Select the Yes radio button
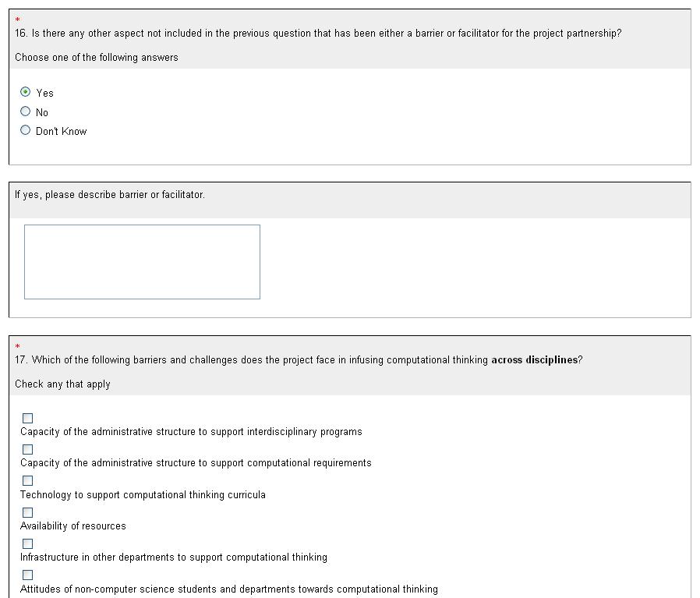This screenshot has width=700, height=598. tap(26, 92)
